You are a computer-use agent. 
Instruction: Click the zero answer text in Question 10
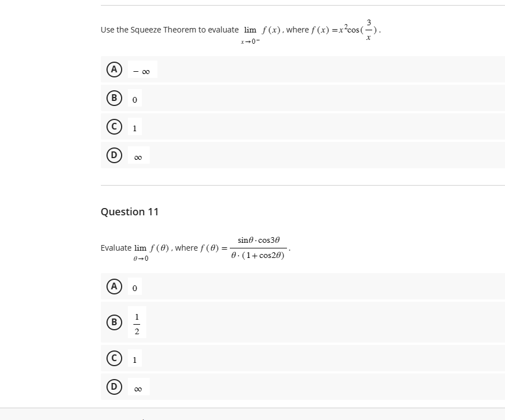point(134,99)
